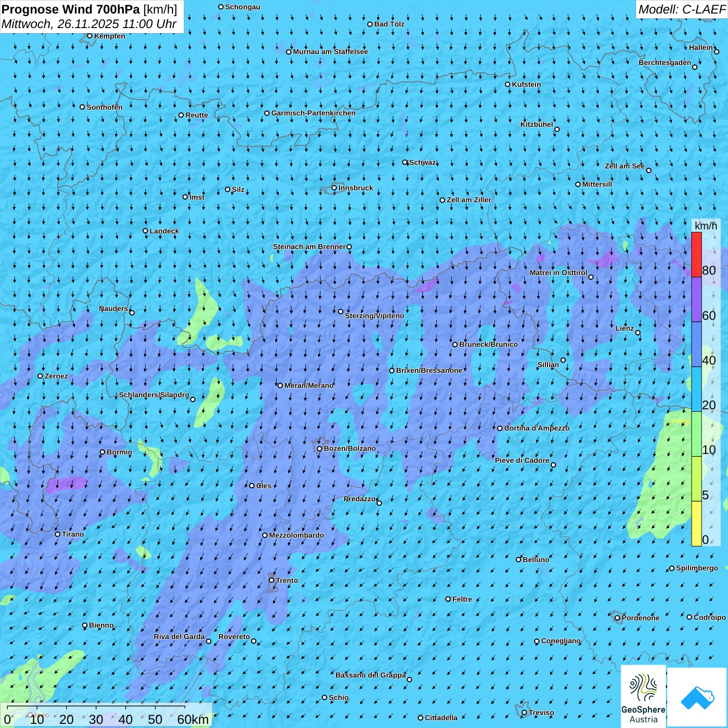Image resolution: width=728 pixels, height=728 pixels.
Task: Click the Spilimbergo label
Action: 697,568
